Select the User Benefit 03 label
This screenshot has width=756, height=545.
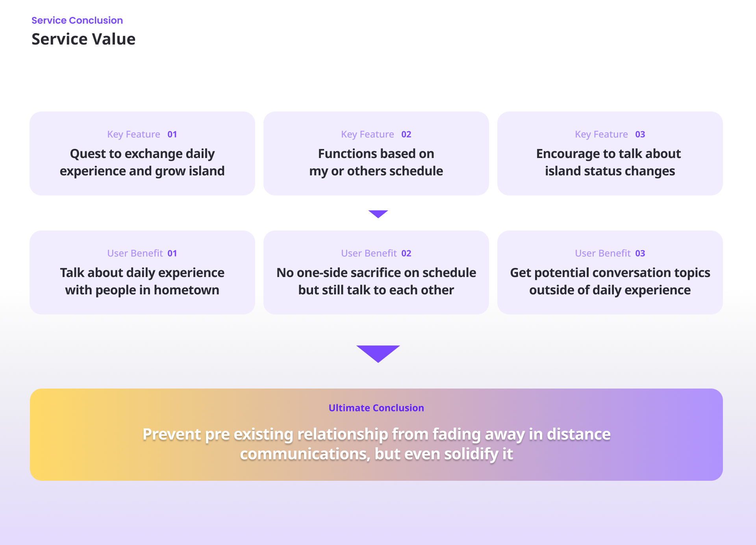[610, 253]
